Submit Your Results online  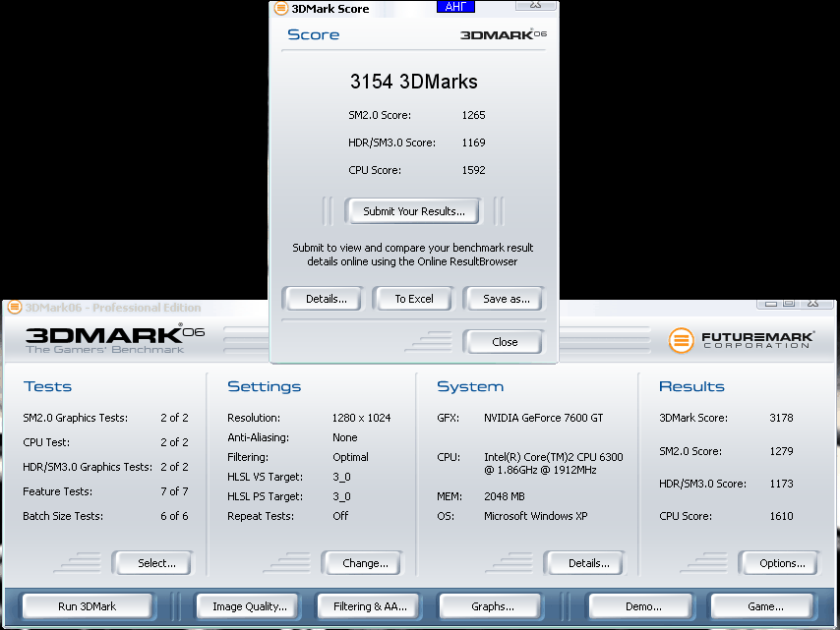click(413, 211)
